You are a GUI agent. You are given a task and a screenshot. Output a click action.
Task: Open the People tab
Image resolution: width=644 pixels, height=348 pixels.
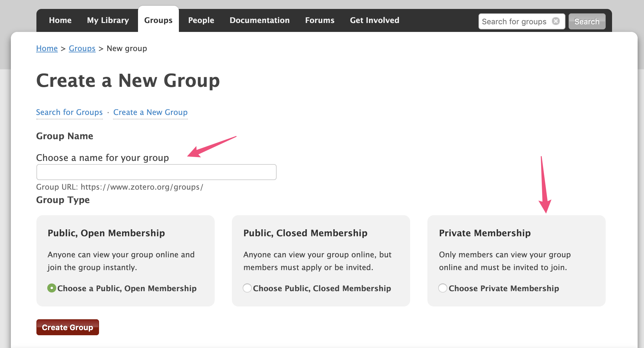pos(201,20)
